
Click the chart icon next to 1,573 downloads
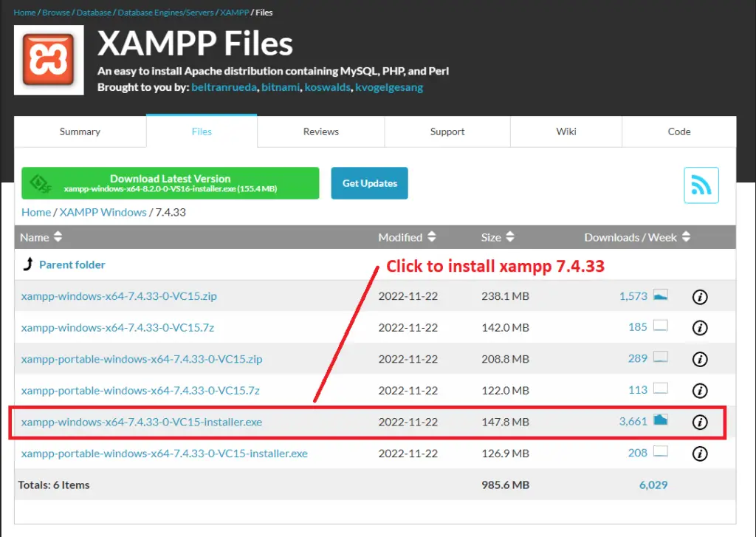tap(659, 294)
